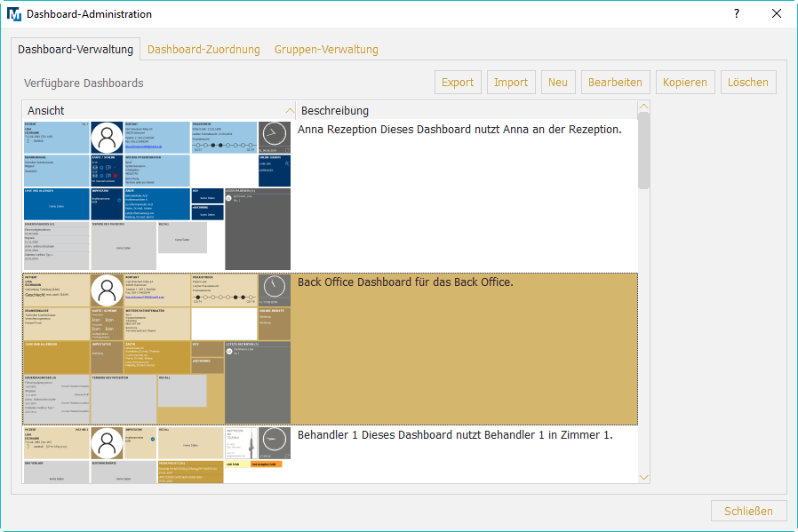The width and height of the screenshot is (798, 532).
Task: Click the Dashboard-Administration app logo icon
Action: pos(14,14)
